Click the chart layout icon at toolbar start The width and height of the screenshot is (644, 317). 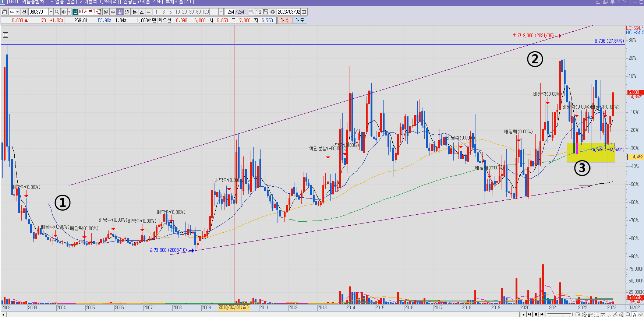click(x=4, y=12)
